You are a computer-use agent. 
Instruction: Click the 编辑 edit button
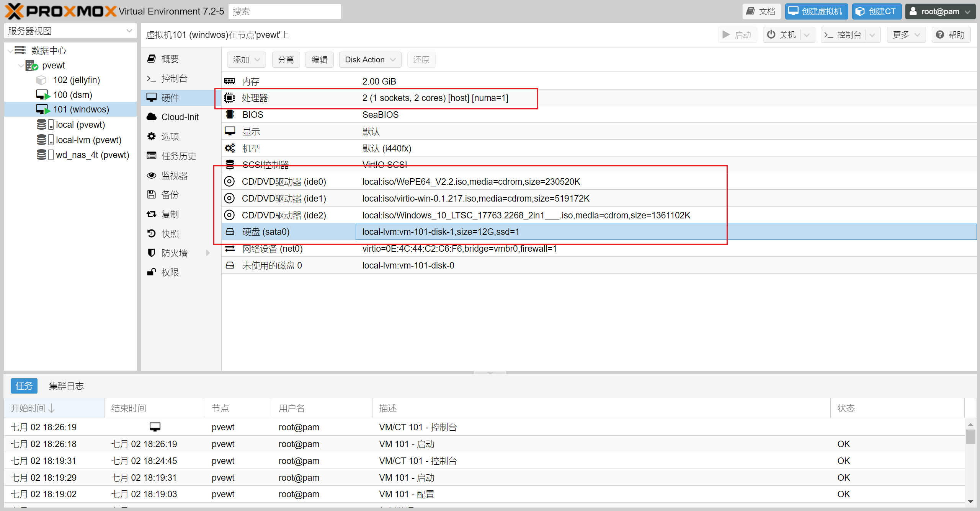click(x=320, y=60)
